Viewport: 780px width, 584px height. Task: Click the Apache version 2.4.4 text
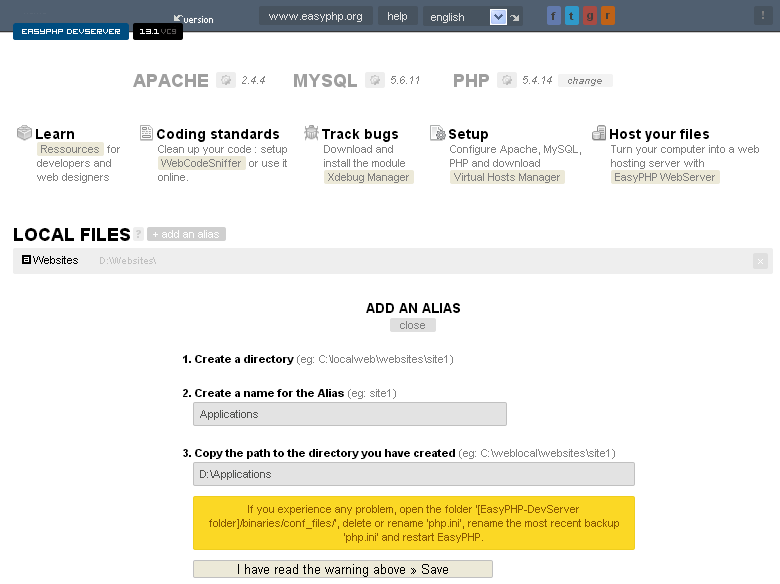click(253, 80)
